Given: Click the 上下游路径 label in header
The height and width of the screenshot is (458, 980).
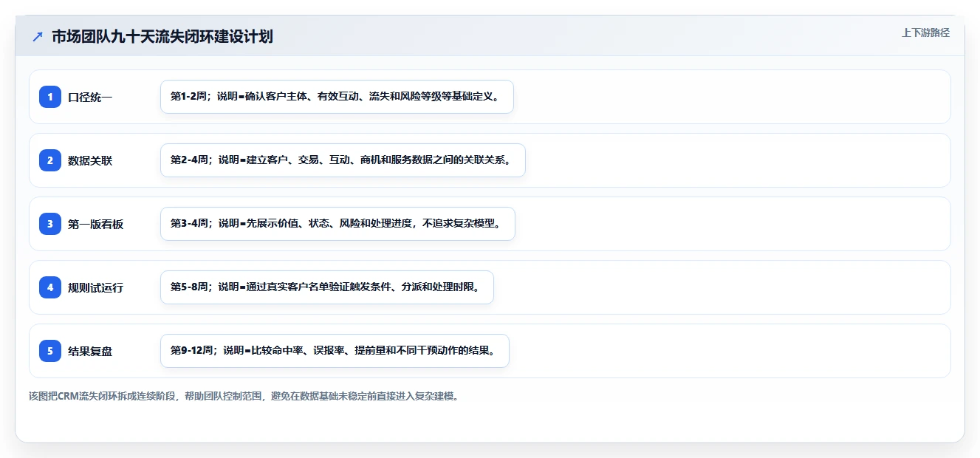Looking at the screenshot, I should (x=925, y=33).
